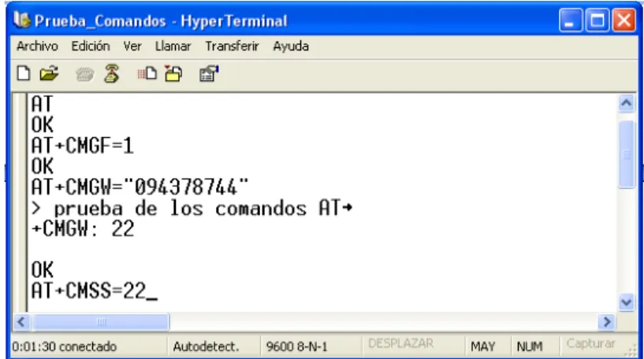Click the text 'prueba de los comandos AT'

[x=197, y=209]
